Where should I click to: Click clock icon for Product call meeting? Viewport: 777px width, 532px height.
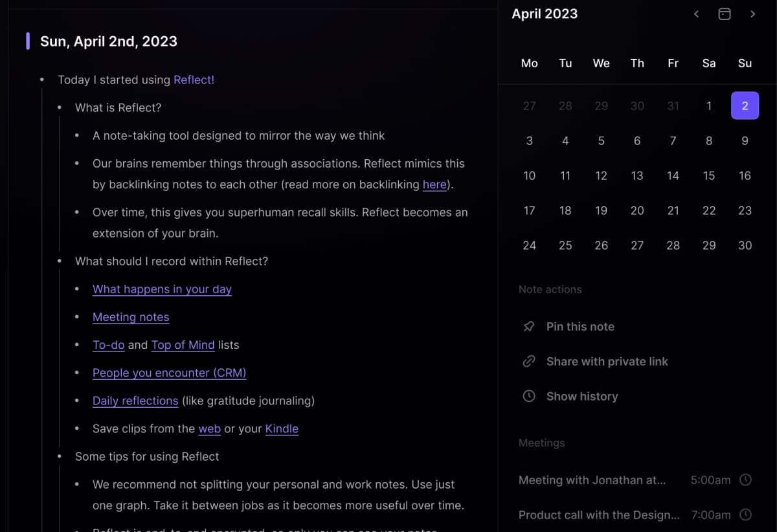click(x=746, y=515)
